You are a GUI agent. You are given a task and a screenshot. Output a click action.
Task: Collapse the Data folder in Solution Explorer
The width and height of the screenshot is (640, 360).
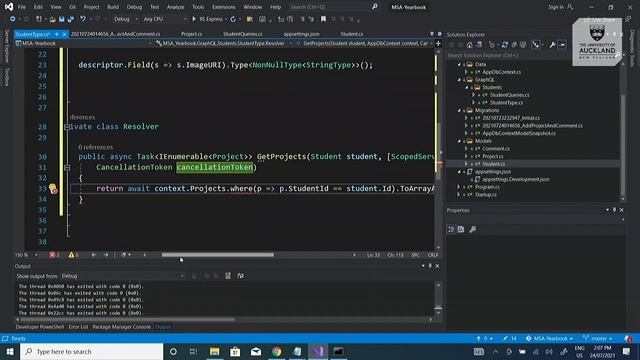click(x=459, y=64)
